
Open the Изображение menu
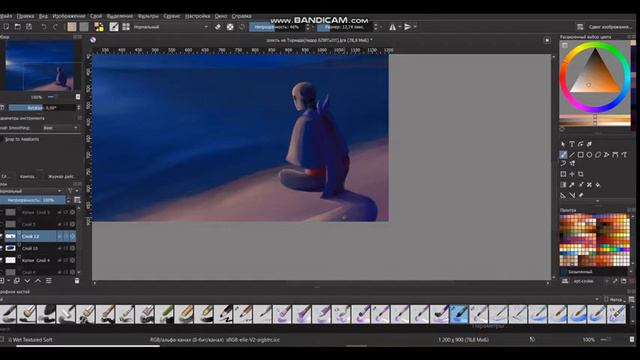(x=69, y=16)
